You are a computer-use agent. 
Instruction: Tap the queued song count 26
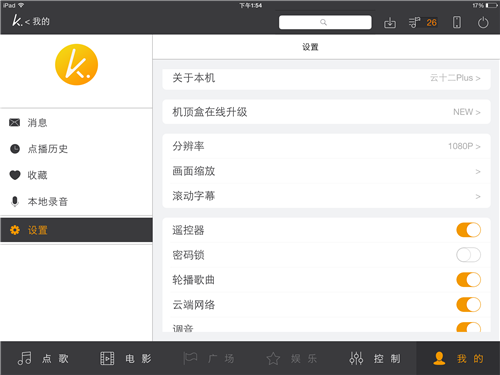[x=431, y=23]
